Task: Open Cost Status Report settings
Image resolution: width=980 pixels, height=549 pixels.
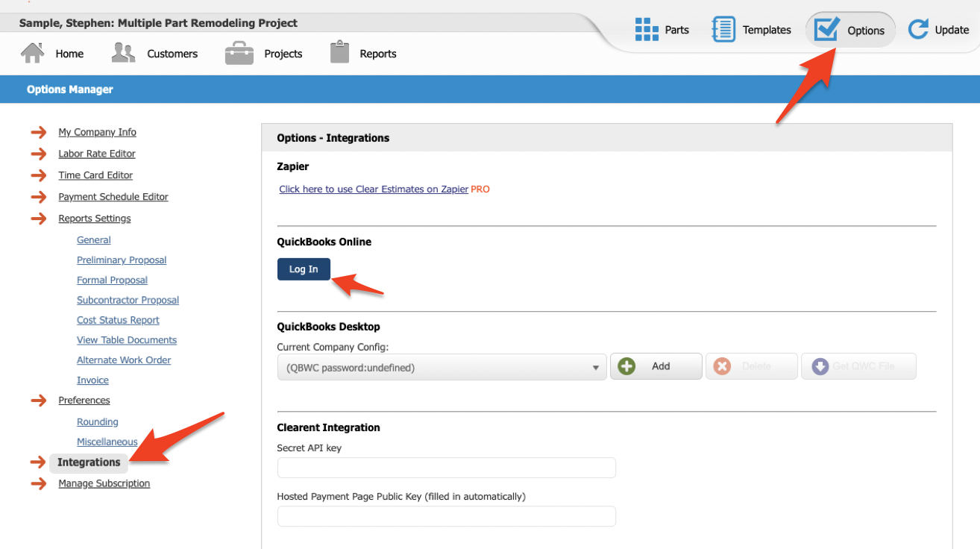Action: click(x=118, y=320)
